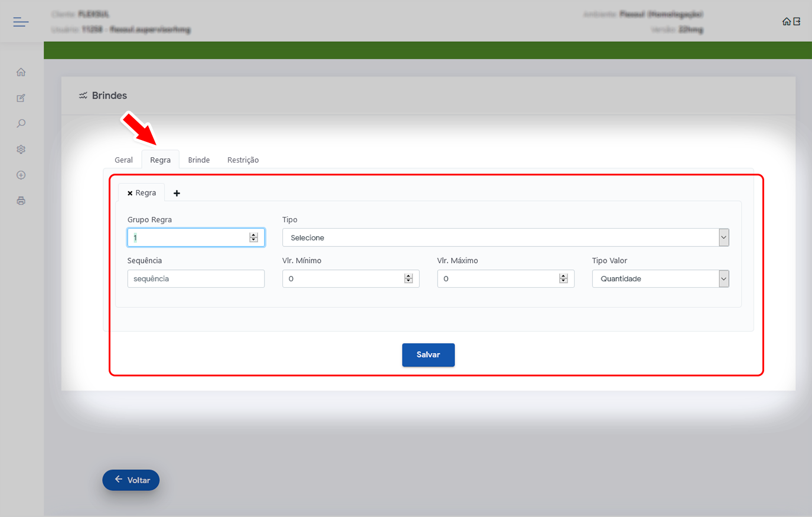
Task: Open the search magnifier sidebar icon
Action: (21, 123)
